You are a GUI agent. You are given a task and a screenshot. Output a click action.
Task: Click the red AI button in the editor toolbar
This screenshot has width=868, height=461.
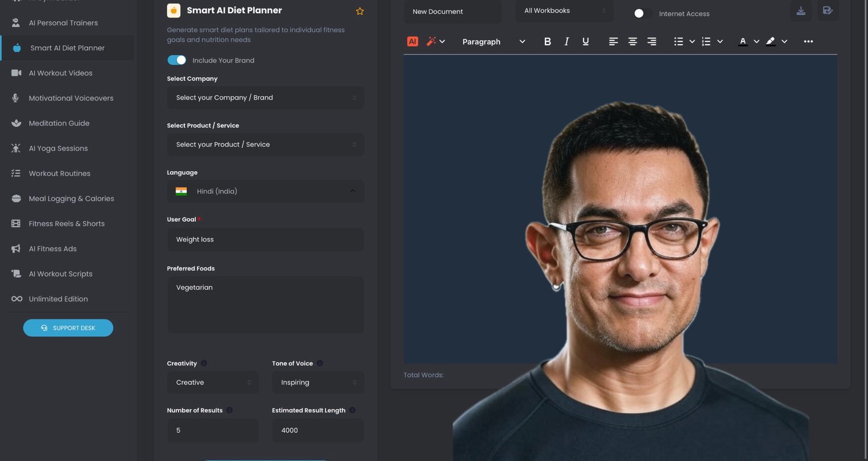point(412,42)
